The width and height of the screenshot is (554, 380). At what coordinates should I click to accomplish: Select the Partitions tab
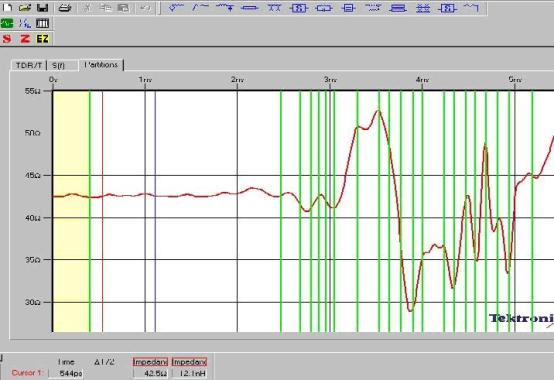pos(101,65)
